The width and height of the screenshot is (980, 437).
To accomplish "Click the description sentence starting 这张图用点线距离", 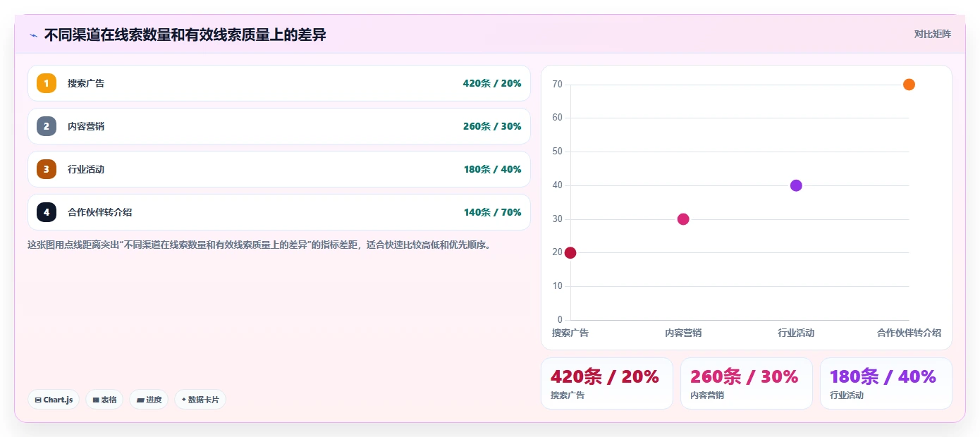I will click(259, 245).
